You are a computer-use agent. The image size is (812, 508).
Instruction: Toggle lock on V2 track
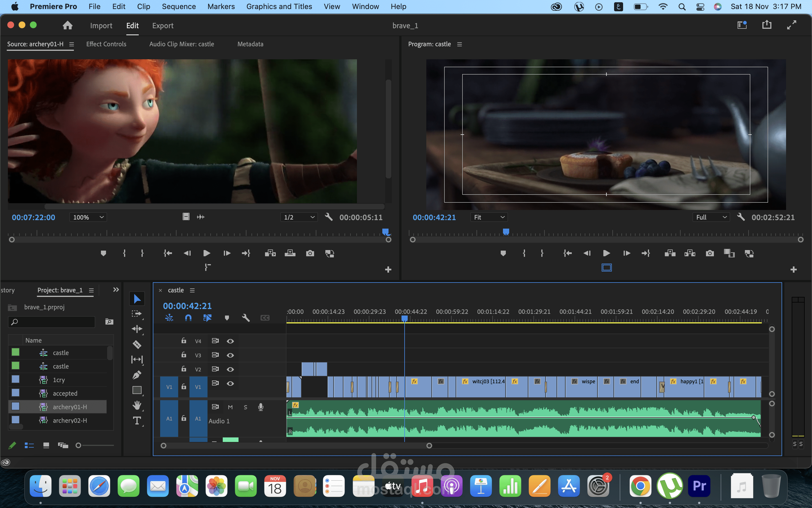(x=184, y=369)
